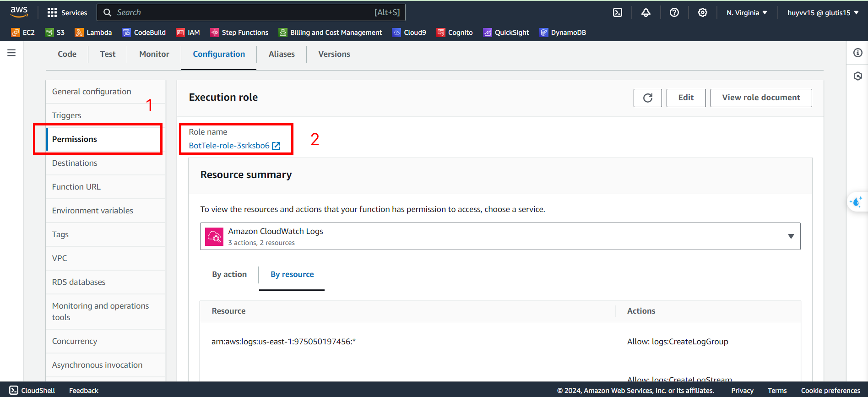Switch to the Monitor tab
This screenshot has width=868, height=397.
(x=154, y=54)
